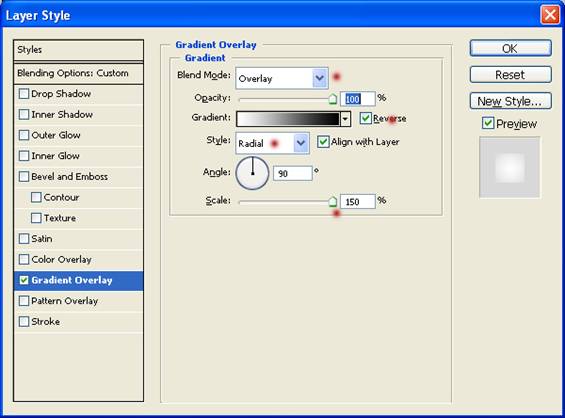Turn on the Outer Glow checkbox

24,135
